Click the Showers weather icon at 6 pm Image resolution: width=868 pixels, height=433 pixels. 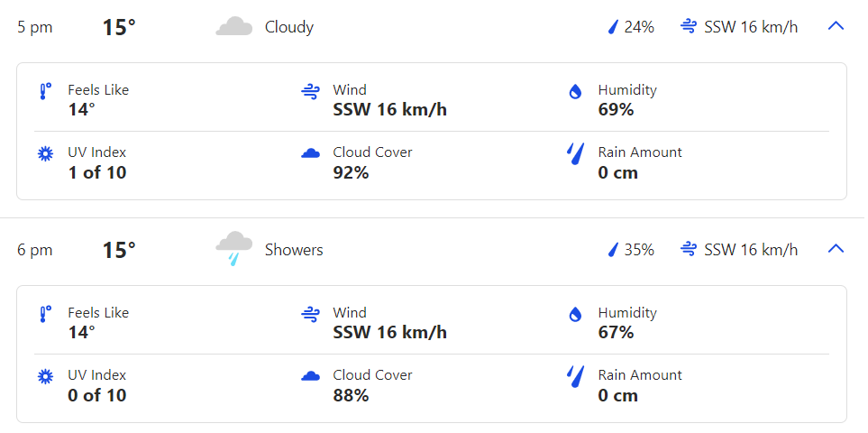click(x=233, y=248)
